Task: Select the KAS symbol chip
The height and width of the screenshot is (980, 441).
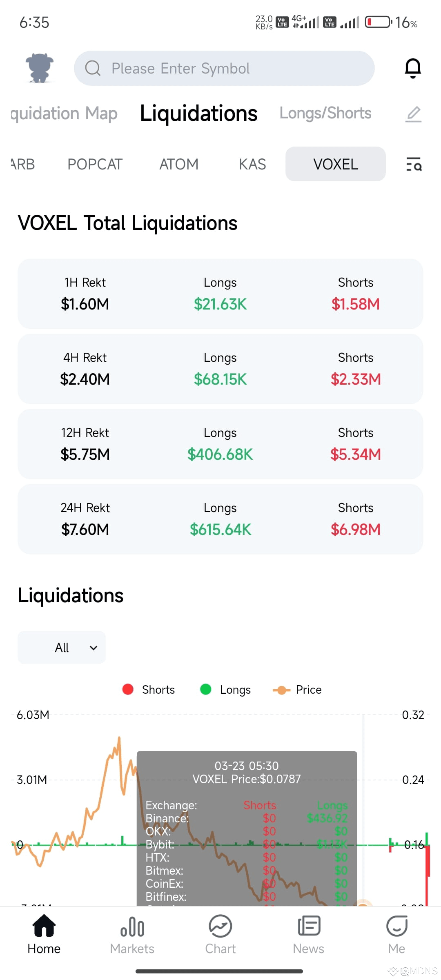Action: click(252, 164)
